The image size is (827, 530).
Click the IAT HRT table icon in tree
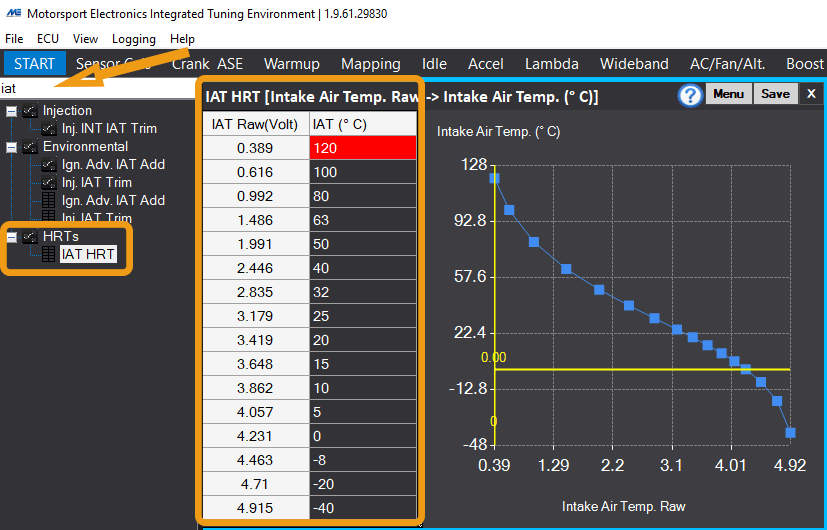point(48,254)
